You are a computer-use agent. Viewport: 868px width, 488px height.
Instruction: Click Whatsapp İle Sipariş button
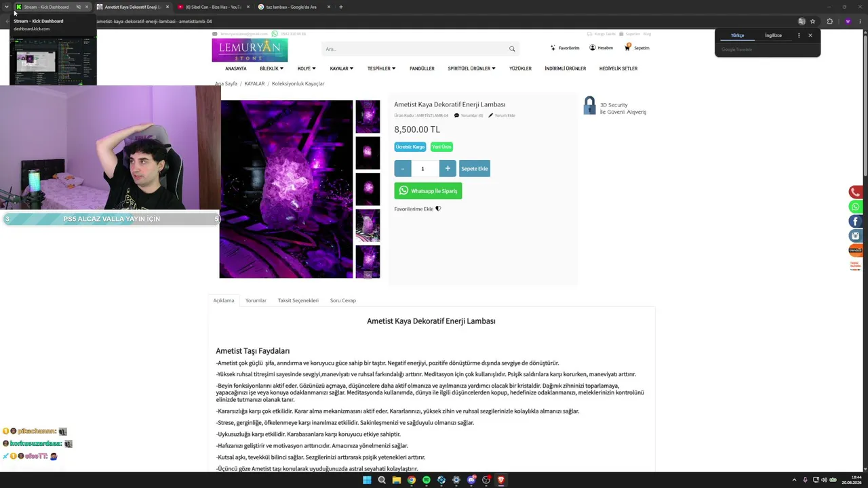[x=428, y=191]
